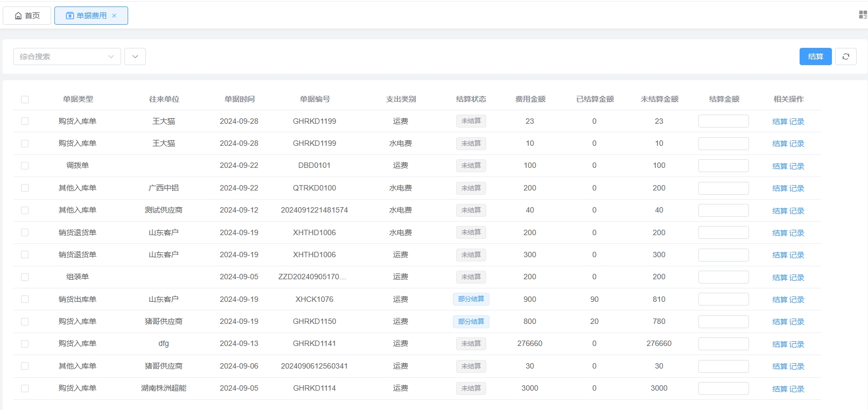
Task: Click the 组装单 cell
Action: pos(78,277)
